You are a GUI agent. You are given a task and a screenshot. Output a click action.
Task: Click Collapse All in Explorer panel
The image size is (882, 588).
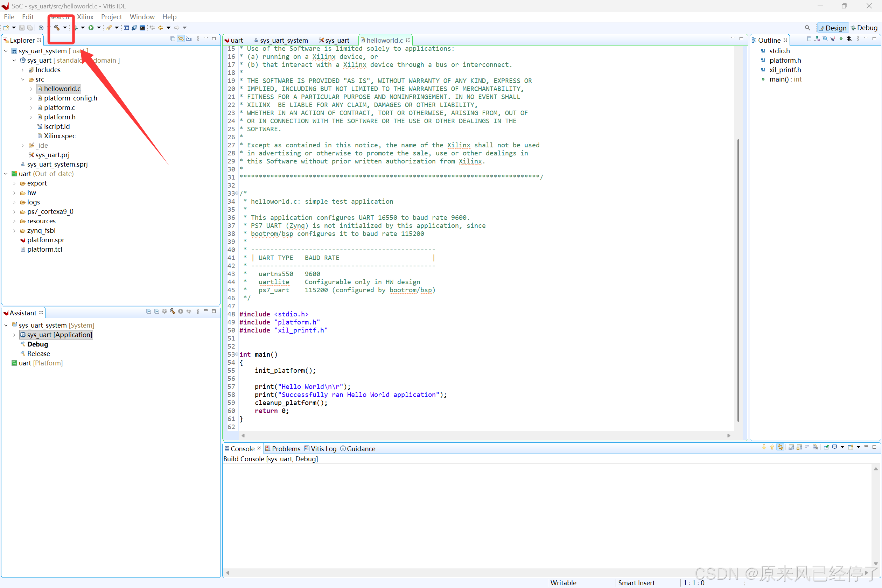tap(173, 38)
